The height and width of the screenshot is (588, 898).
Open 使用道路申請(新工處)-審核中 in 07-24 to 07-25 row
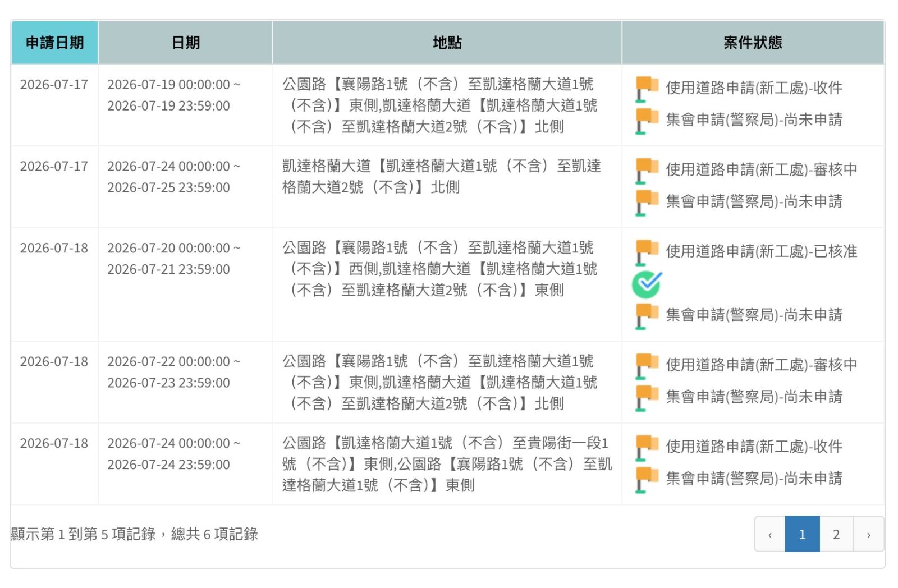762,170
